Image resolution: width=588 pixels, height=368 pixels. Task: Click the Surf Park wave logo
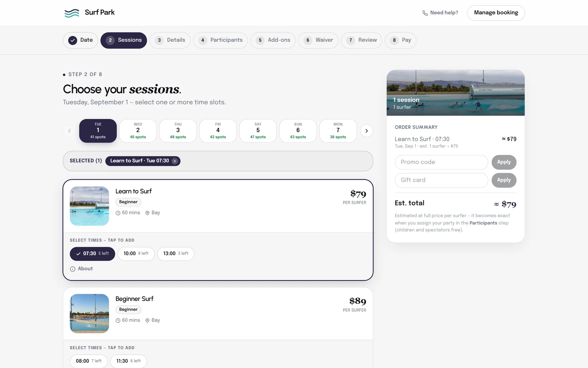[x=72, y=13]
